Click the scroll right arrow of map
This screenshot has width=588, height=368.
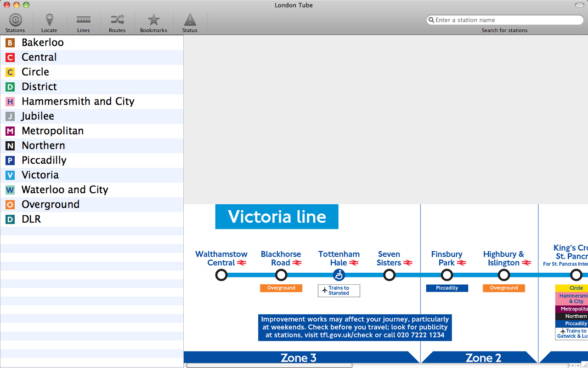577,365
